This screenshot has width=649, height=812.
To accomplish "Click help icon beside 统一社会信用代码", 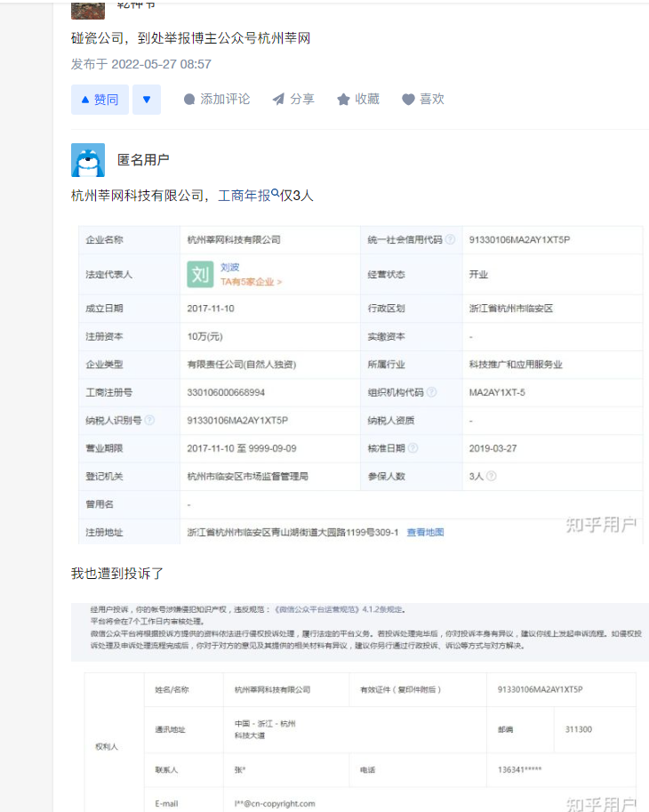I will pyautogui.click(x=450, y=239).
